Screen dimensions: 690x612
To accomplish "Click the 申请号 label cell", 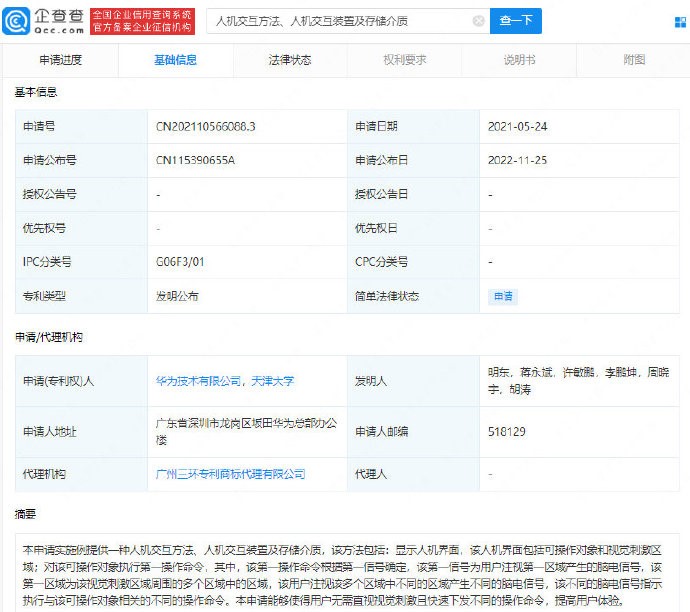I will click(81, 127).
